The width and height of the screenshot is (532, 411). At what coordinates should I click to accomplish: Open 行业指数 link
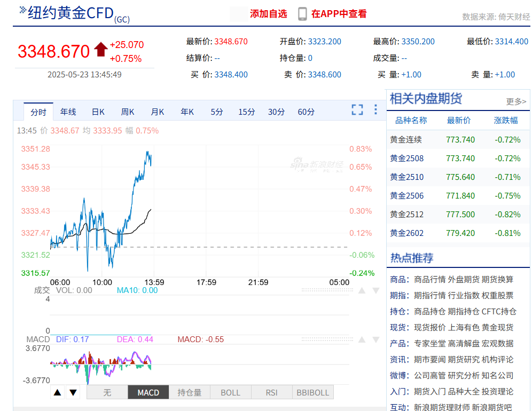point(464,295)
